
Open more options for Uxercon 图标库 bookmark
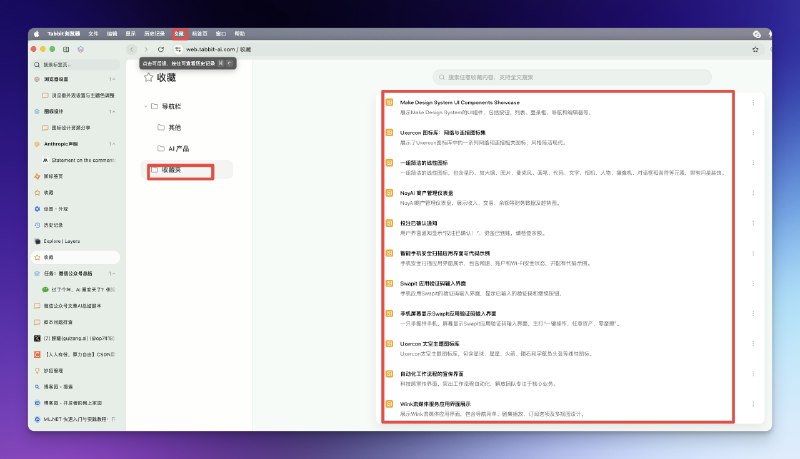tap(752, 132)
